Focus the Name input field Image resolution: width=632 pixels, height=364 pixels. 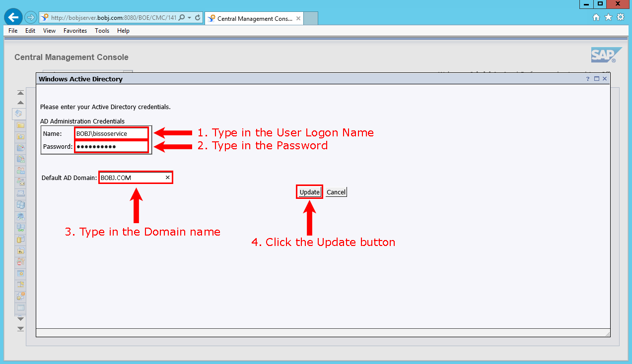click(111, 133)
